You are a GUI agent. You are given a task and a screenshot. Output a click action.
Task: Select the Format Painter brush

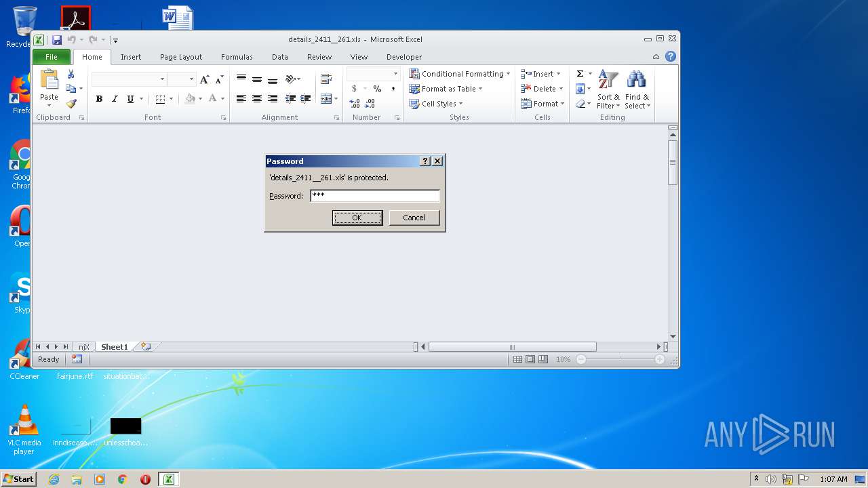point(71,104)
